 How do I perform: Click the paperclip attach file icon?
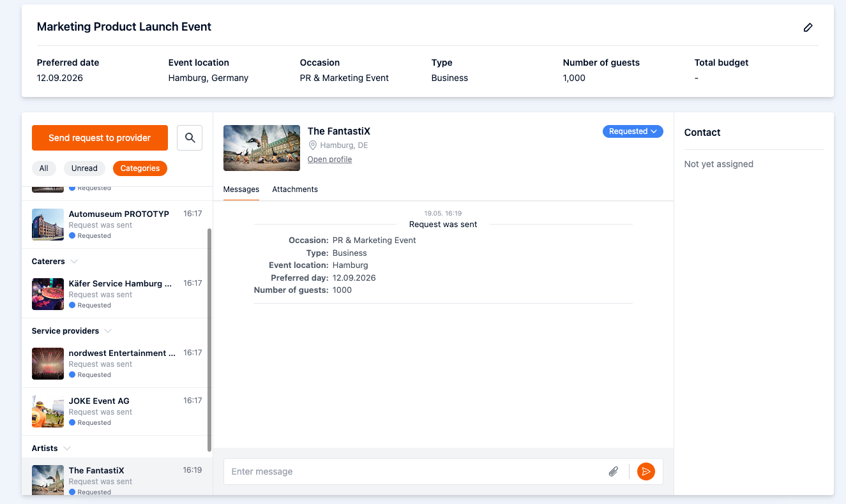click(614, 471)
